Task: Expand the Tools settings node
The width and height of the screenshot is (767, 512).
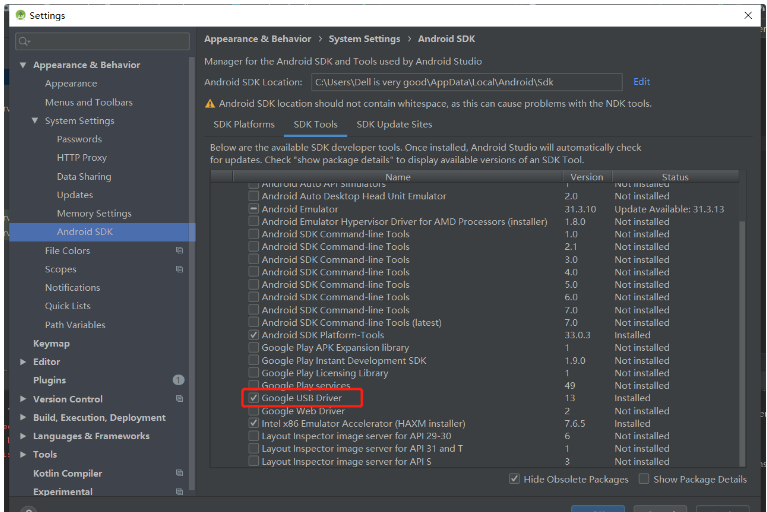Action: pyautogui.click(x=23, y=454)
